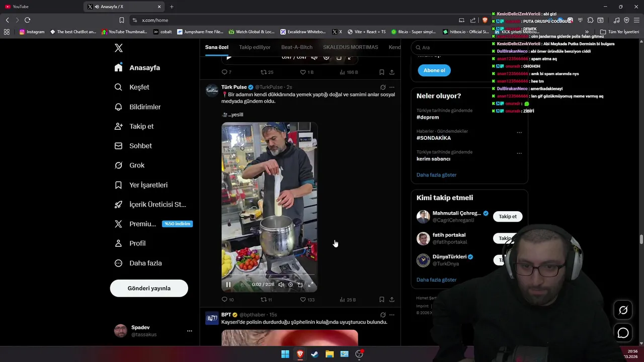644x362 pixels.
Task: Click the X logo in the sidebar
Action: click(119, 48)
